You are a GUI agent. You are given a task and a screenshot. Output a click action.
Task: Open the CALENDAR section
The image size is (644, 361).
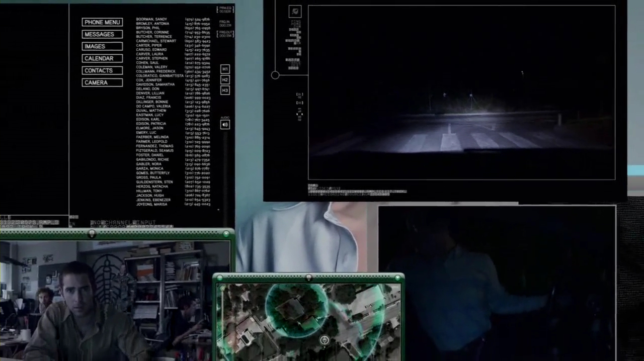(102, 58)
